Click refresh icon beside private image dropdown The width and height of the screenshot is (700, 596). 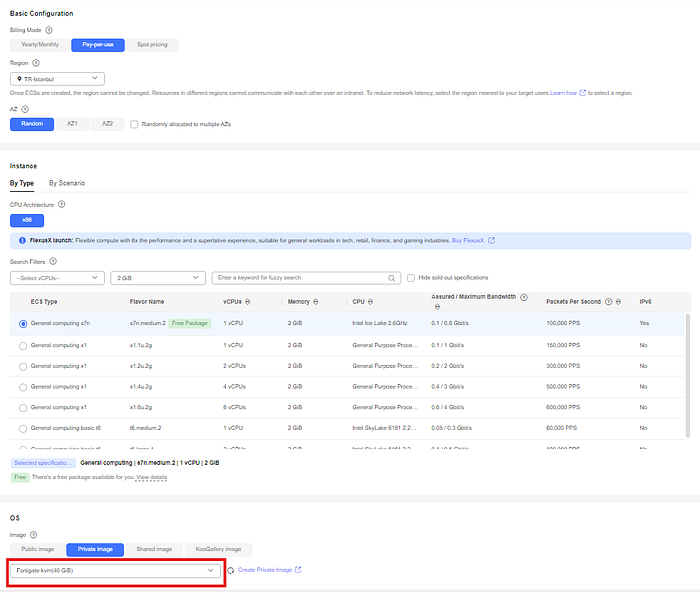coord(230,571)
